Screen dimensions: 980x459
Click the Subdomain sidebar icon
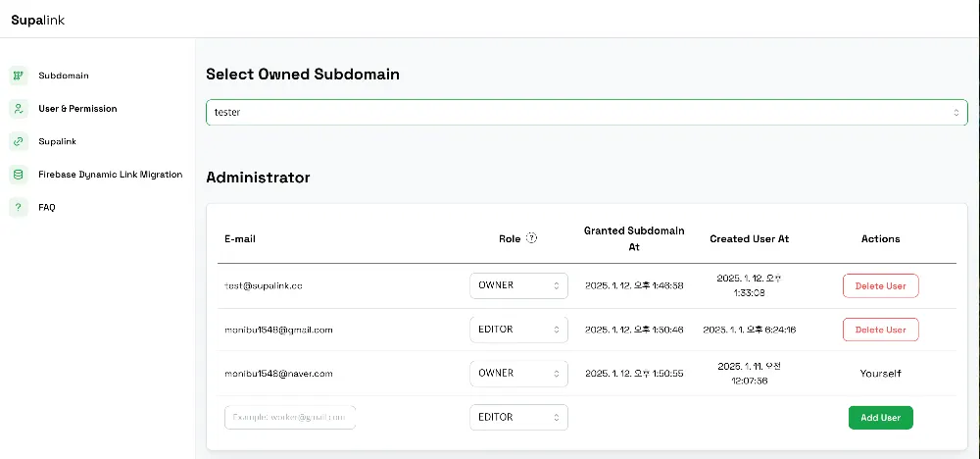[x=18, y=76]
